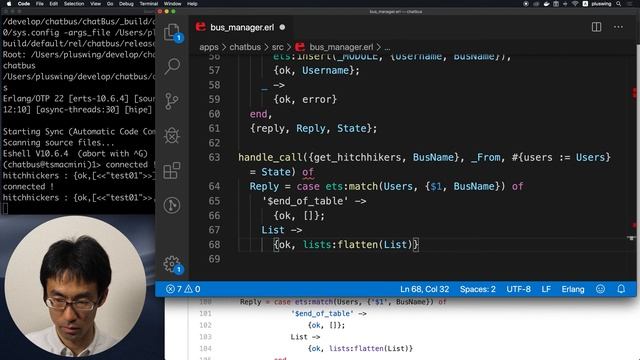Click the Erlang file icon in the breadcrumb

(300, 47)
